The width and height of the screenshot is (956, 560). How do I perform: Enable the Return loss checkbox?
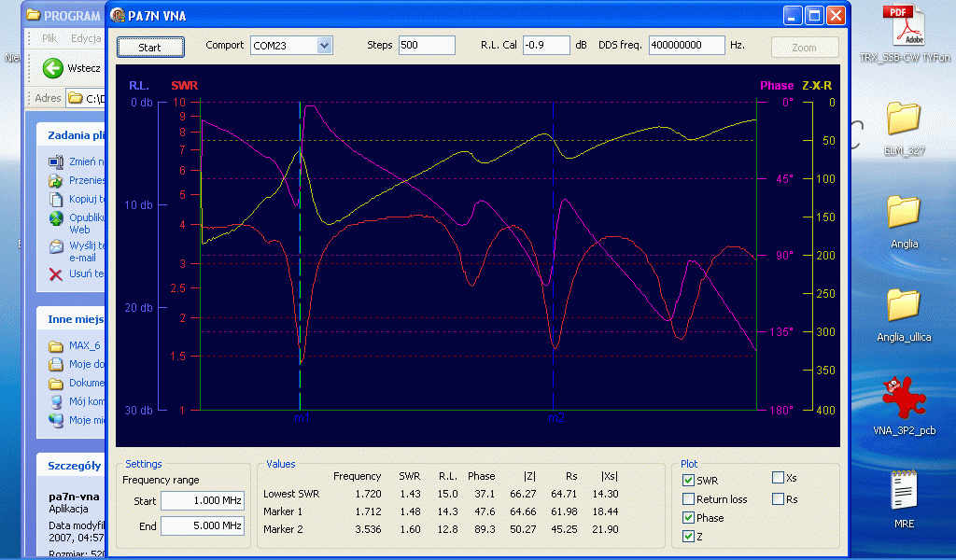point(688,499)
